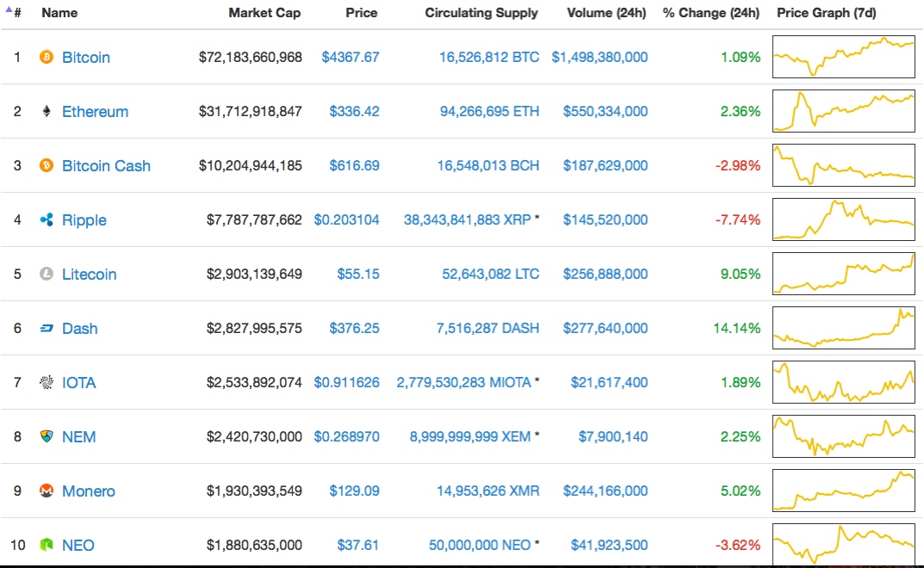
Task: Click the Ripple logo icon
Action: coord(47,220)
